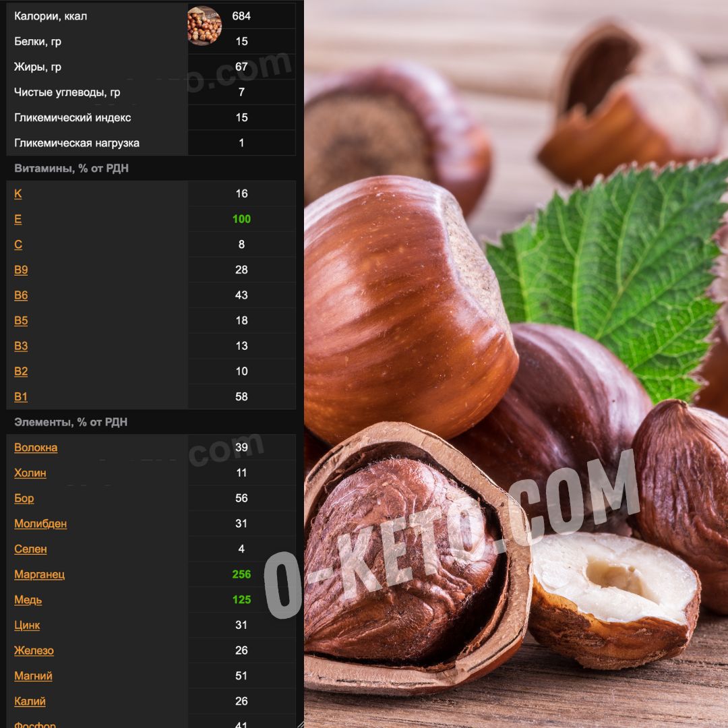Select the B6 vitamin entry
Screen dimensions: 728x728
pyautogui.click(x=20, y=295)
